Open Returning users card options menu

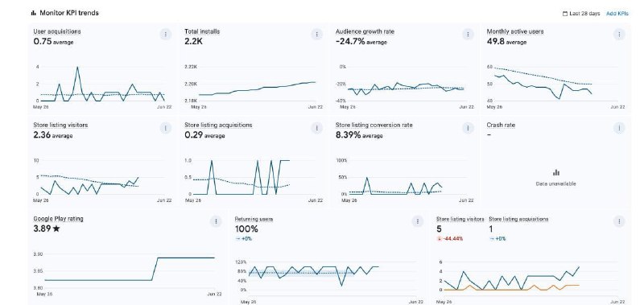click(x=417, y=221)
